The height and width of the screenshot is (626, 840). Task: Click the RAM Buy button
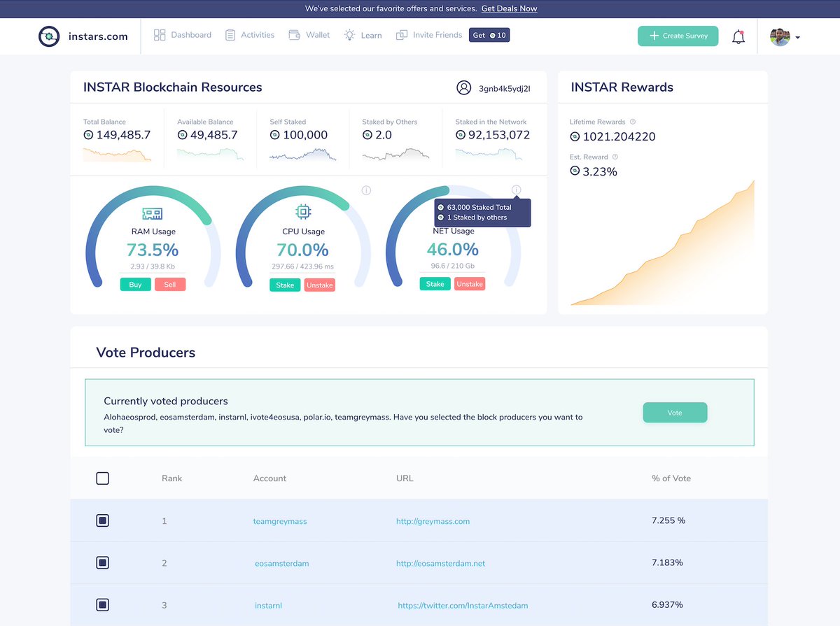[x=135, y=285]
